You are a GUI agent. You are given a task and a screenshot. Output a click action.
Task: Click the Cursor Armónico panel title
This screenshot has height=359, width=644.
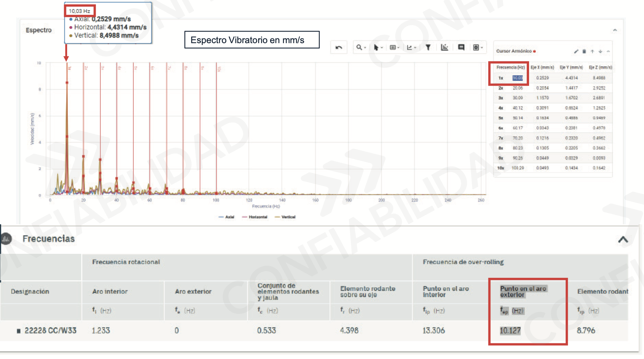pyautogui.click(x=514, y=51)
